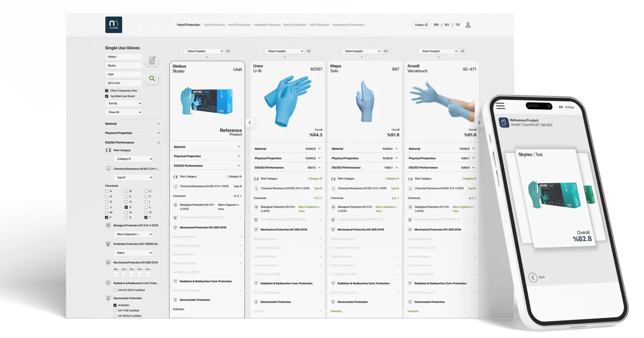Open the Respiratory Protection menu

(x=348, y=25)
